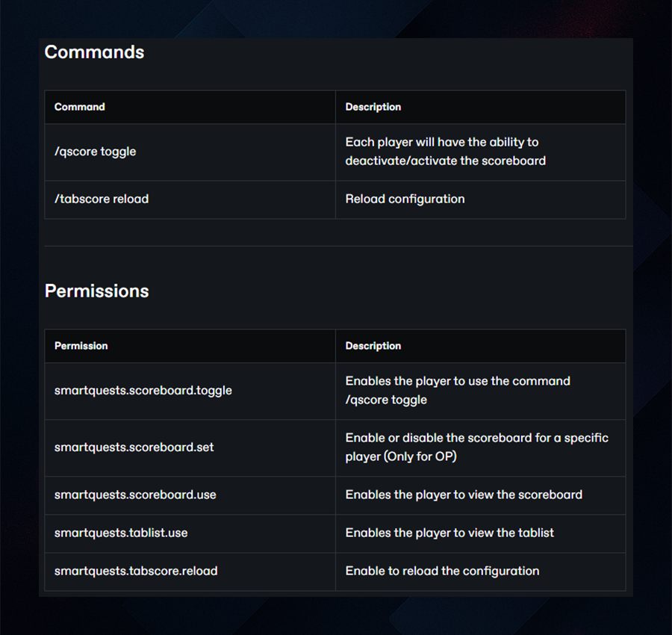
Task: Click /qscore toggle text in Permissions description
Action: point(386,400)
